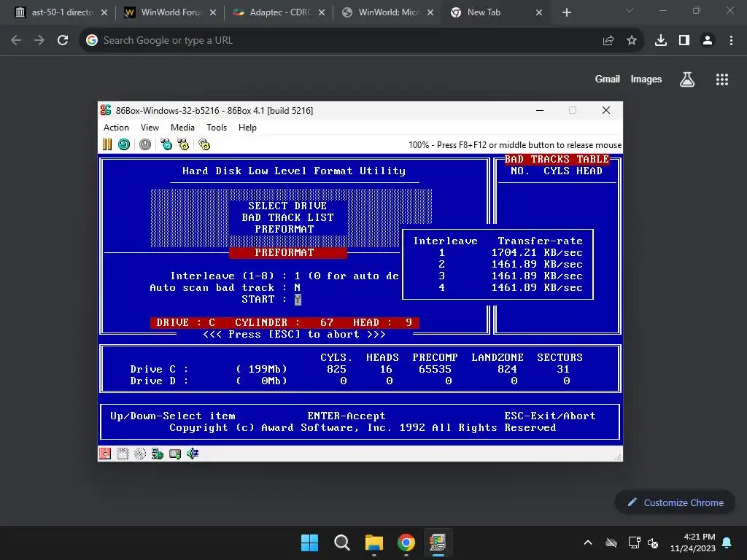The image size is (747, 560).
Task: Open the muted volume tray icon
Action: pyautogui.click(x=653, y=542)
